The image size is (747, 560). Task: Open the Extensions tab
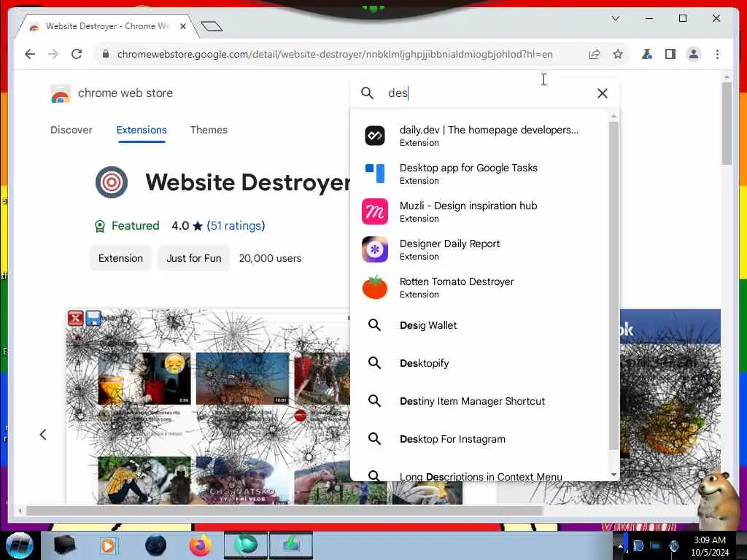[142, 130]
